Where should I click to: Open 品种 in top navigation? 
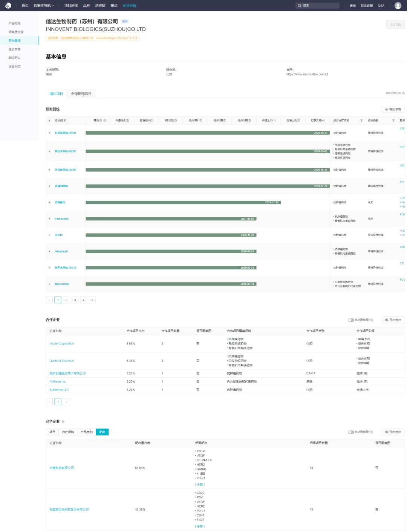click(x=87, y=6)
